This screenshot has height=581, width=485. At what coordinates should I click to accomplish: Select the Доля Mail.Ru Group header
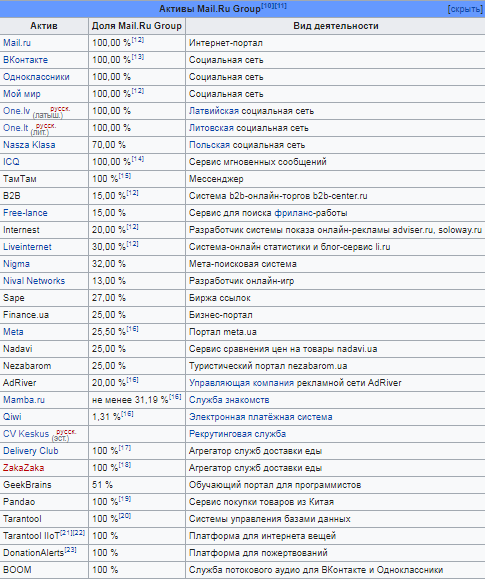pos(137,26)
